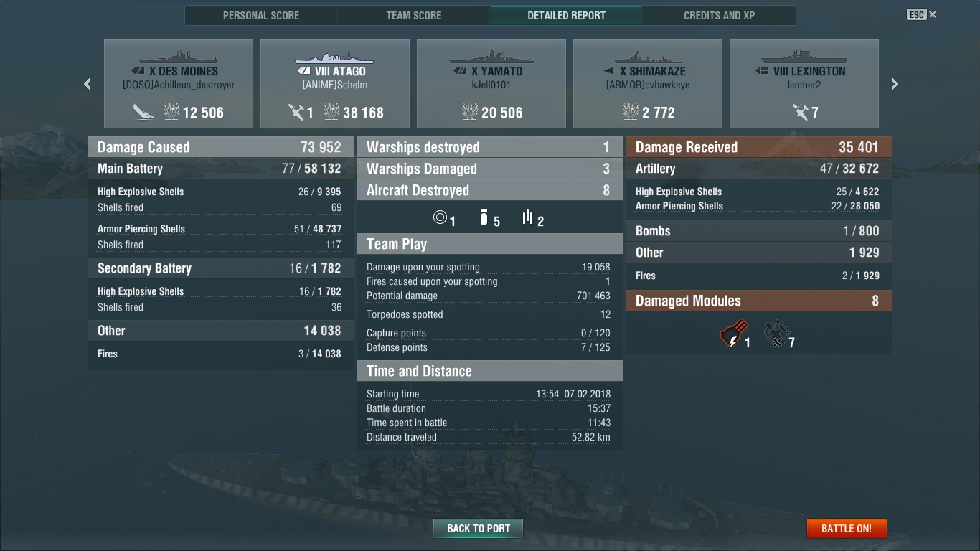Start next match with Battle On!

(x=847, y=529)
